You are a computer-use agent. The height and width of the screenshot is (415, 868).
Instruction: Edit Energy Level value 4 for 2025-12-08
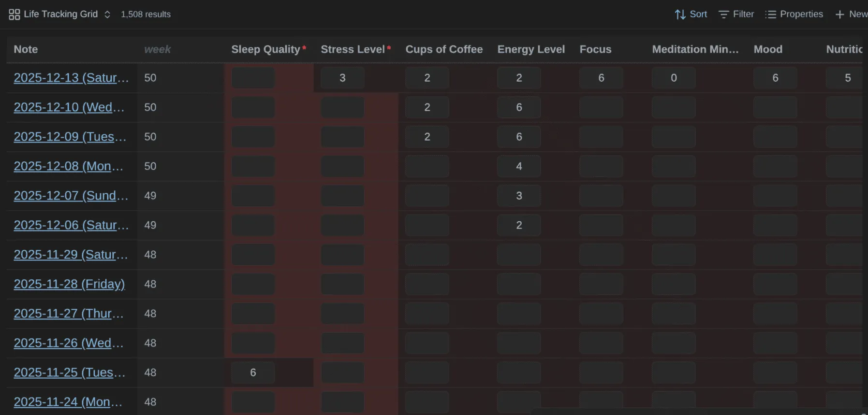point(519,166)
